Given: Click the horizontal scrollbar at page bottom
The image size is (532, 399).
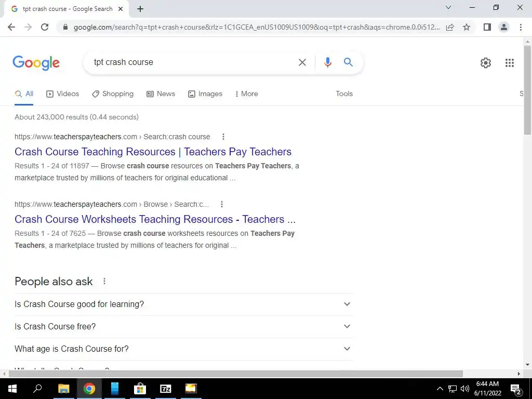Looking at the screenshot, I should pyautogui.click(x=235, y=374).
